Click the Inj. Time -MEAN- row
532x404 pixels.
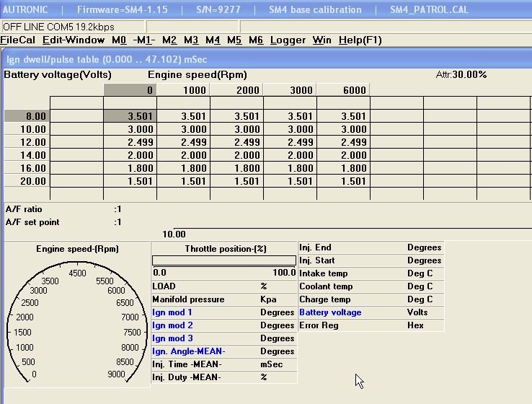[224, 364]
